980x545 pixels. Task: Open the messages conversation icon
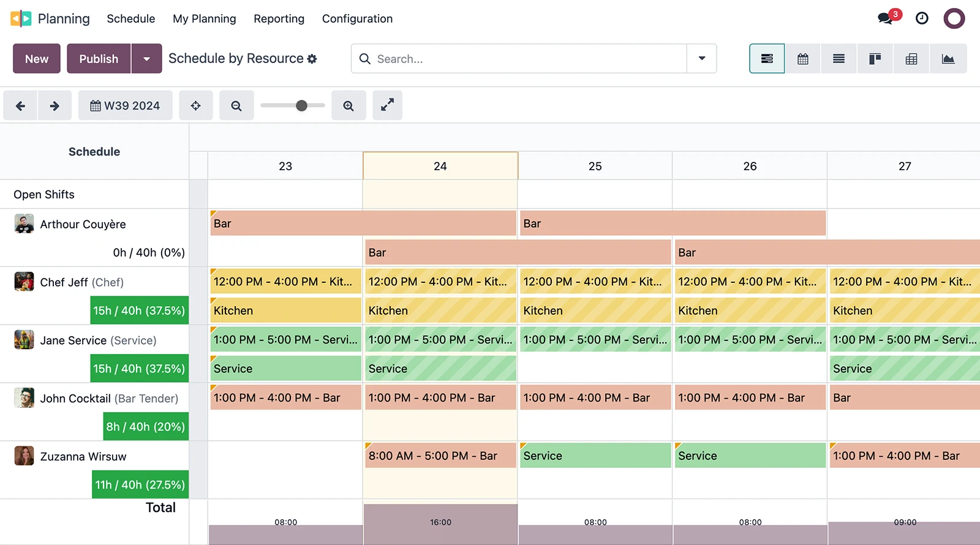click(x=885, y=18)
